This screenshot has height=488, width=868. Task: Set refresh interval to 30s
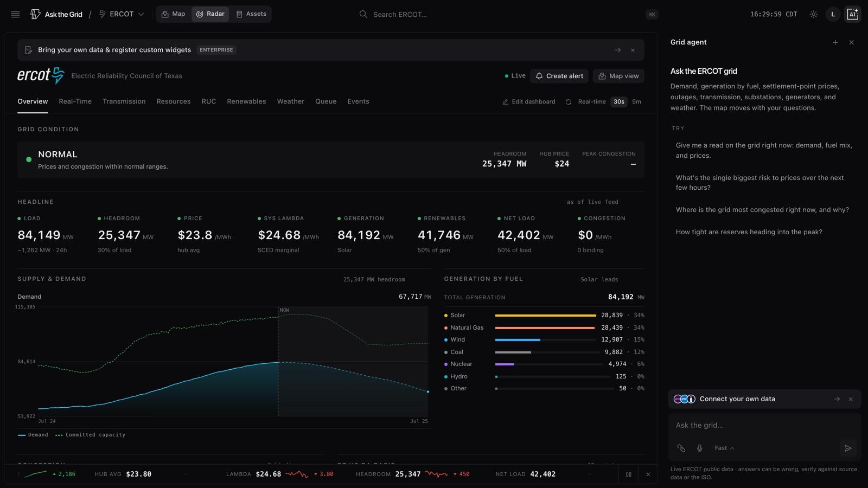(618, 102)
